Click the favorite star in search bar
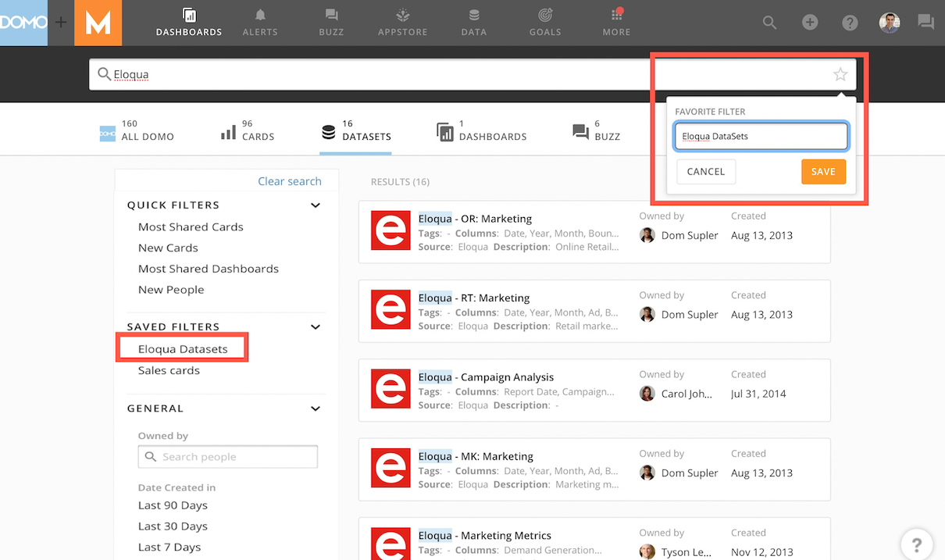Viewport: 945px width, 560px height. pos(840,74)
